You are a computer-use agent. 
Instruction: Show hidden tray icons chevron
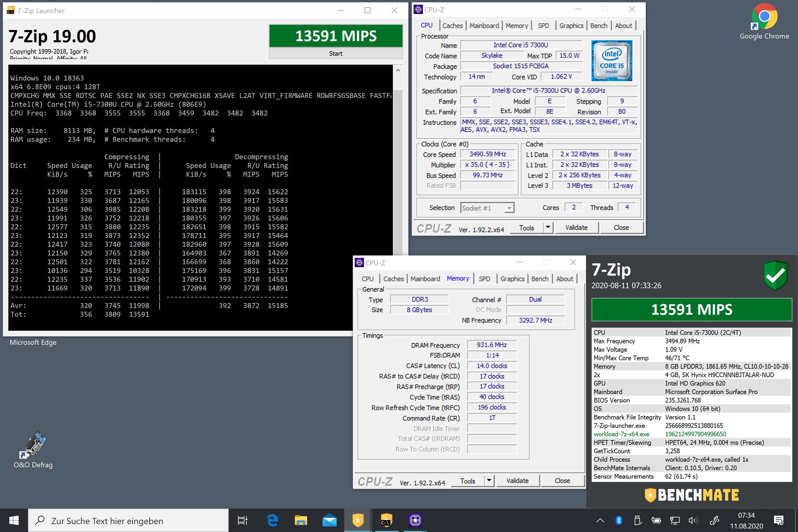(600, 520)
